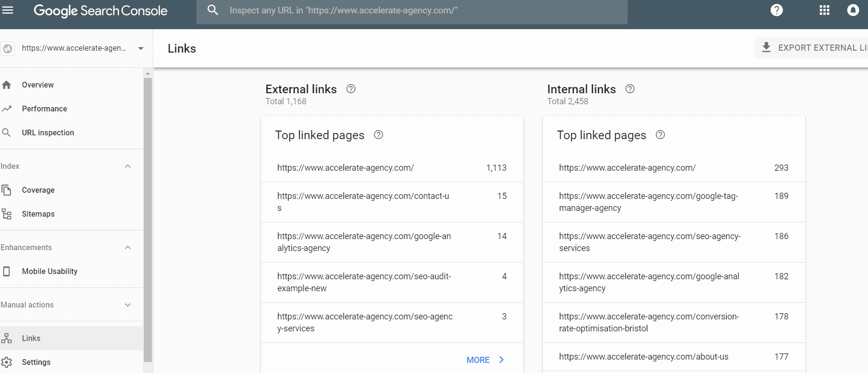Click Internal links Total 2,458 text

pyautogui.click(x=568, y=101)
